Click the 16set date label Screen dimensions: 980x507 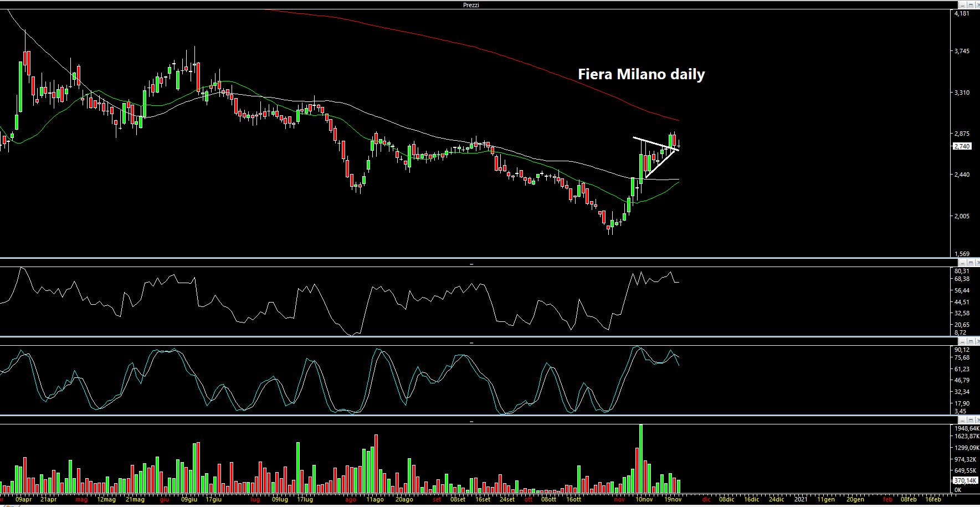(x=482, y=499)
